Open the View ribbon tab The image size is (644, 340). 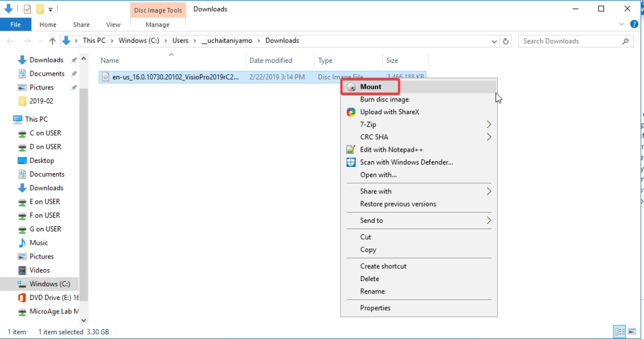pyautogui.click(x=113, y=25)
